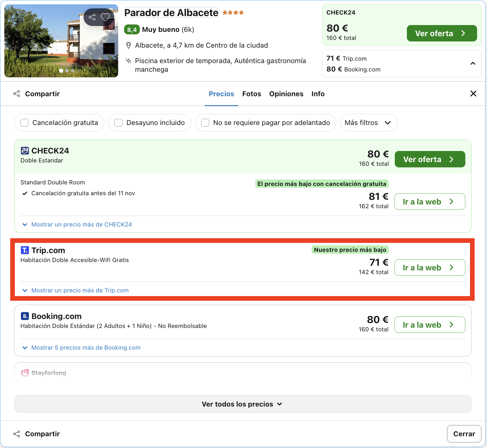Screen dimensions: 487x448
Task: Save hotel with the heart icon
Action: 105,17
